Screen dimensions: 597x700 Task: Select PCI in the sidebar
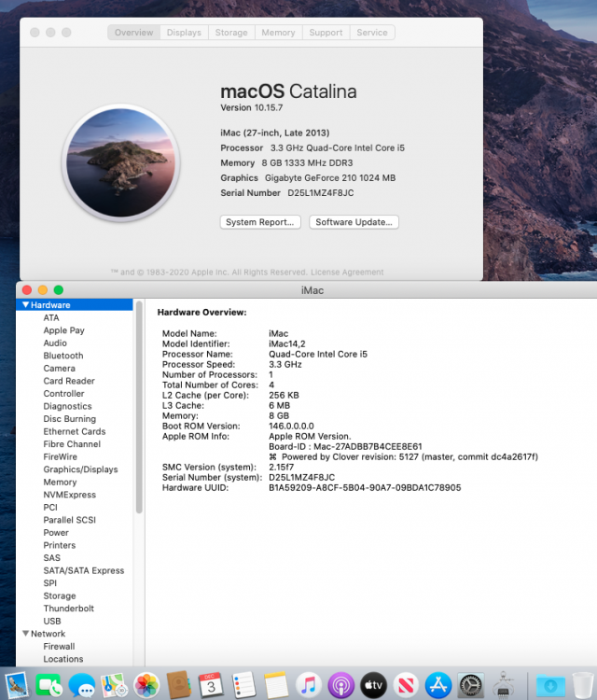click(x=50, y=508)
